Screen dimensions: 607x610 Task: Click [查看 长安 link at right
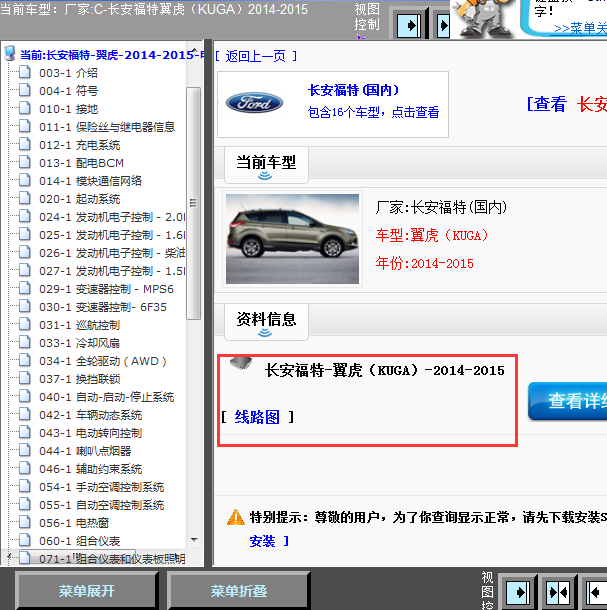pos(567,104)
